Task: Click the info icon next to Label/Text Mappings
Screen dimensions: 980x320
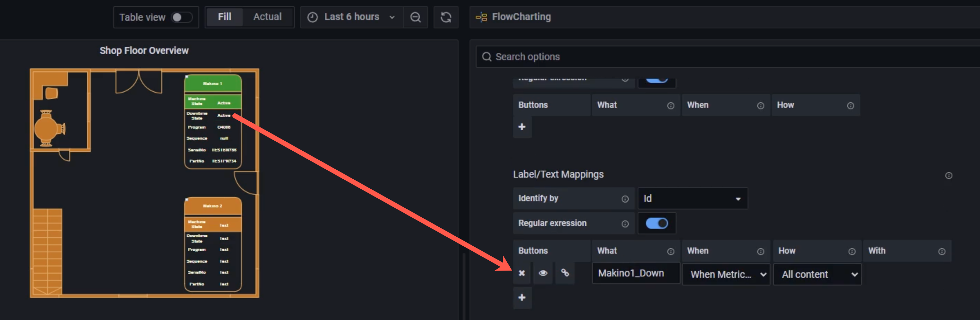Action: (948, 175)
